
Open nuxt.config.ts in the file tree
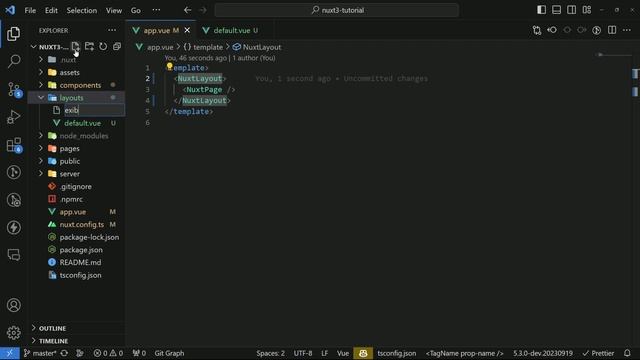click(x=82, y=224)
